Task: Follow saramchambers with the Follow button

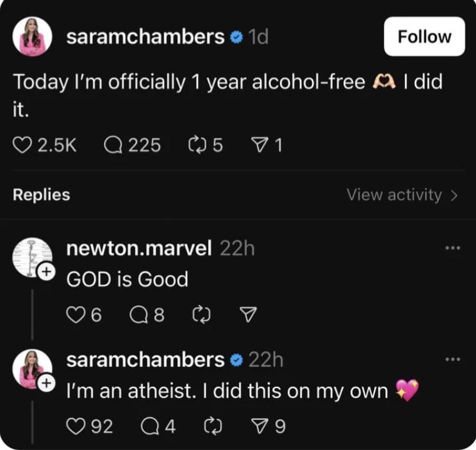Action: 424,36
